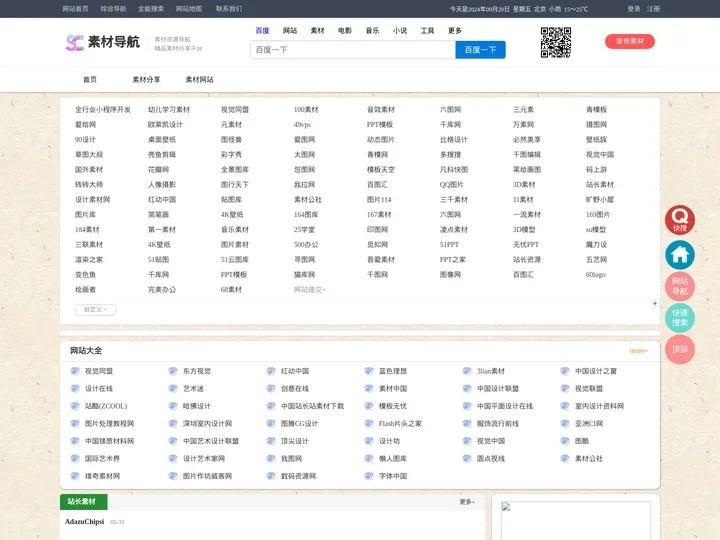Open the 网站首页 top bar link

(75, 9)
